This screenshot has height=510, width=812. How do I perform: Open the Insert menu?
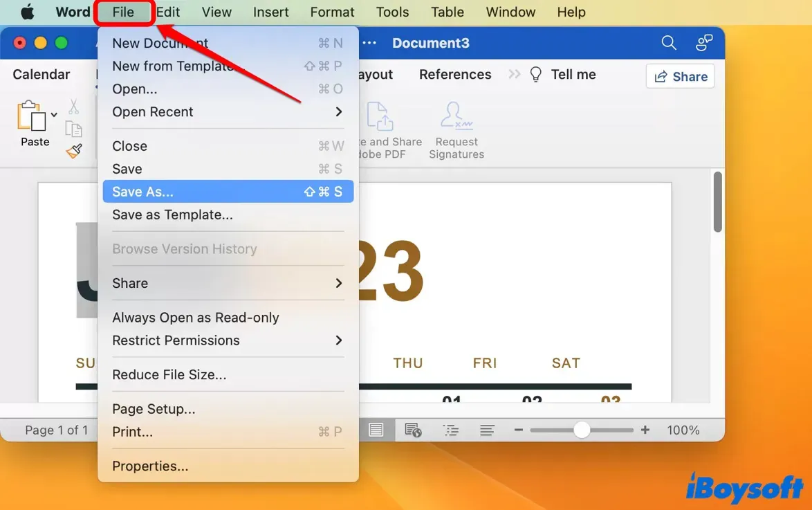[x=271, y=12]
